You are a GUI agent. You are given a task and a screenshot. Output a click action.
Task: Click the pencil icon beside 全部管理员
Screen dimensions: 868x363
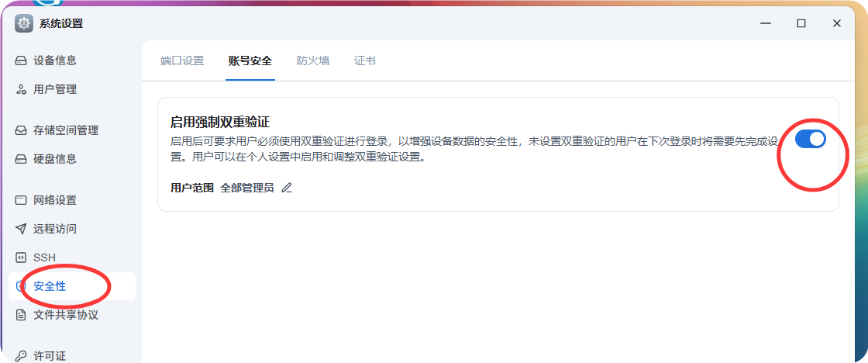[x=287, y=188]
